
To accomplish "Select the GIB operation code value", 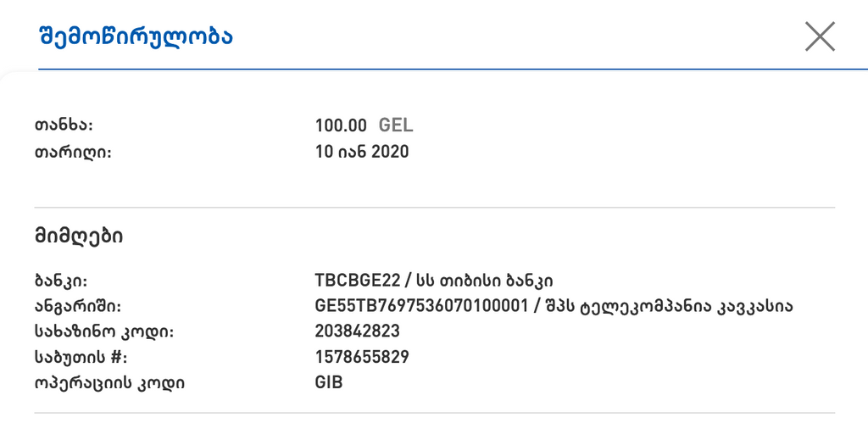I will (329, 382).
